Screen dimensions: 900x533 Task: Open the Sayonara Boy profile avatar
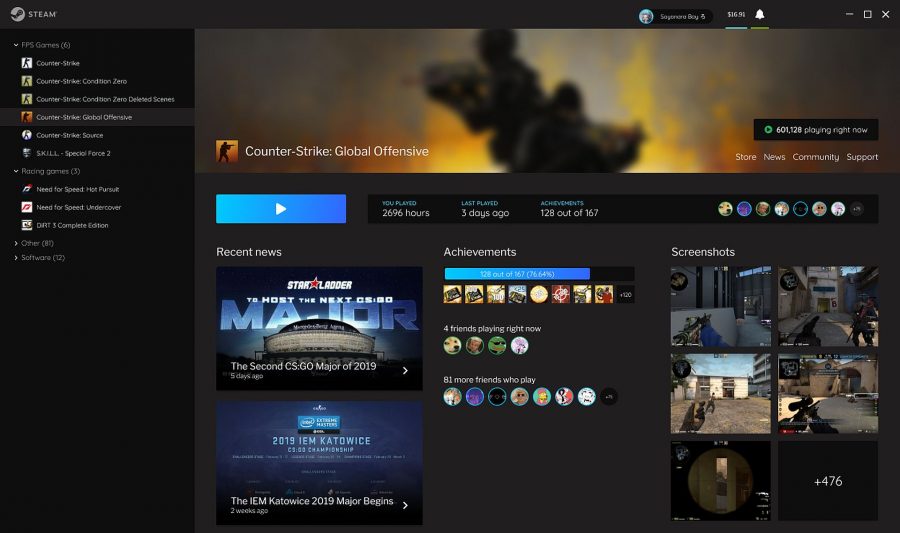[x=646, y=16]
